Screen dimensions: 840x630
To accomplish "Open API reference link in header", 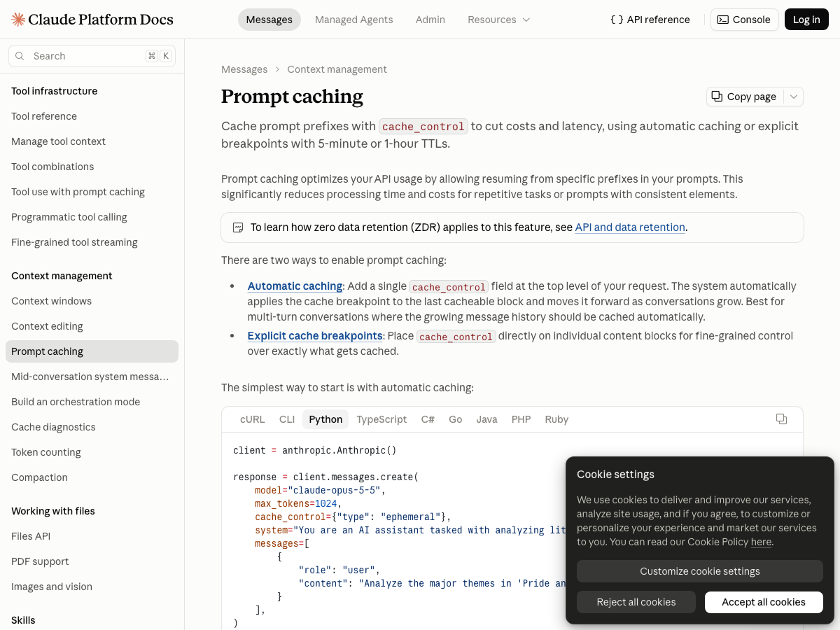I will 650,20.
